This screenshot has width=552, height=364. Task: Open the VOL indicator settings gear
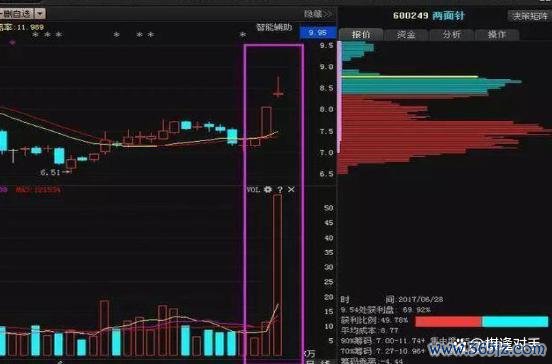268,189
